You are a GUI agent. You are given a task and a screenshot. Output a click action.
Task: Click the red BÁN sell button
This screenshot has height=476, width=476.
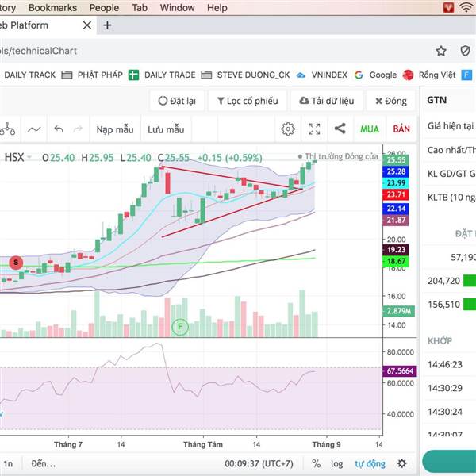401,129
